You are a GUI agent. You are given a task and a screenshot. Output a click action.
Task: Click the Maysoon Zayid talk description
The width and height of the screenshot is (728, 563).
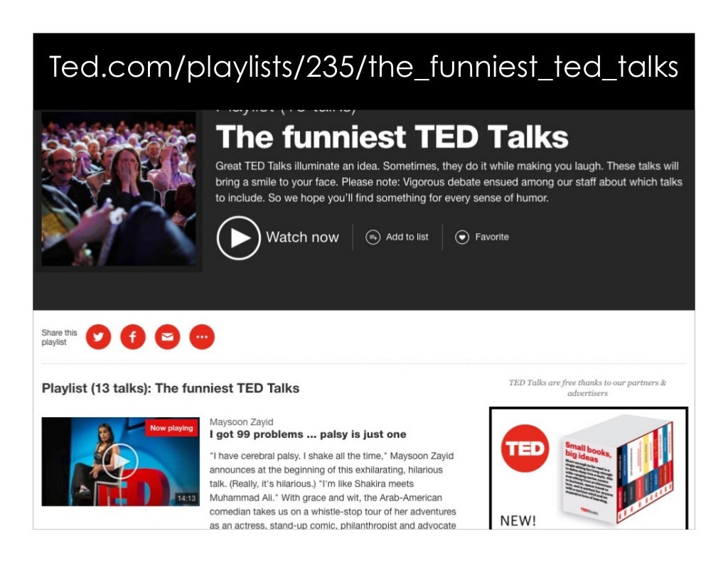point(333,490)
